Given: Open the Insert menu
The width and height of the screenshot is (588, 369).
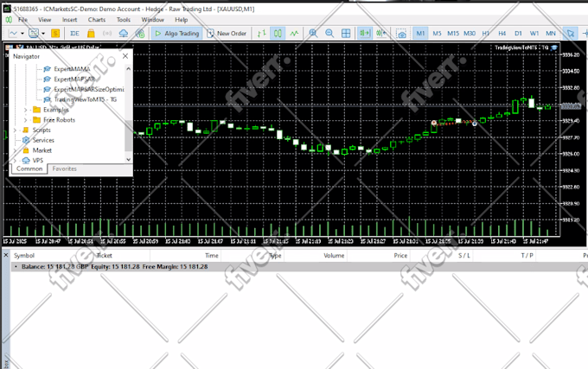Looking at the screenshot, I should [x=70, y=20].
